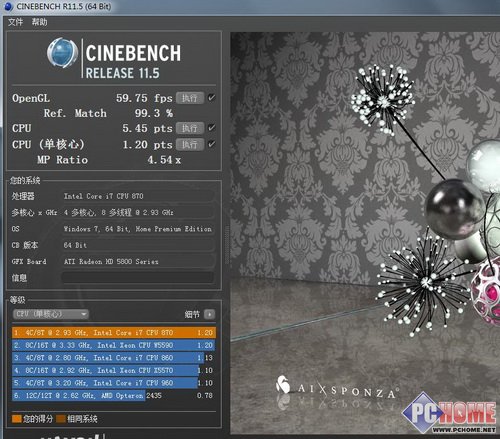The image size is (500, 439).
Task: Select ranking row 2 Intel Xeon CPU W5590
Action: pos(114,345)
